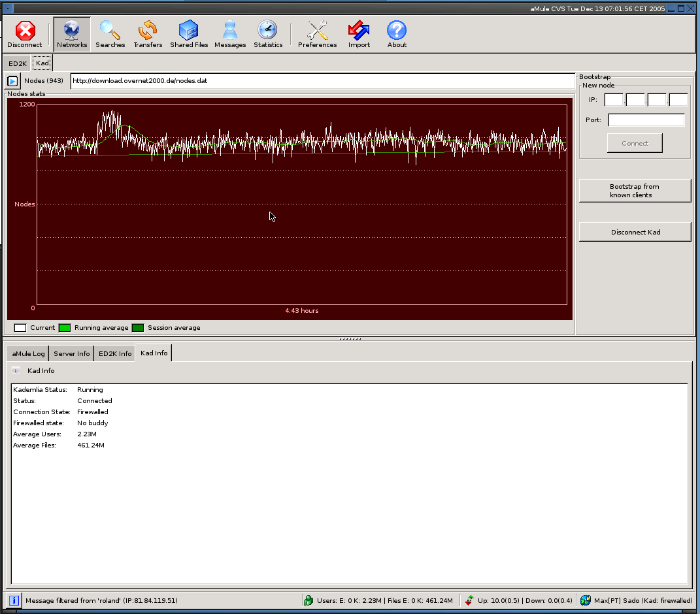Switch to the aMule Log tab

[x=28, y=353]
